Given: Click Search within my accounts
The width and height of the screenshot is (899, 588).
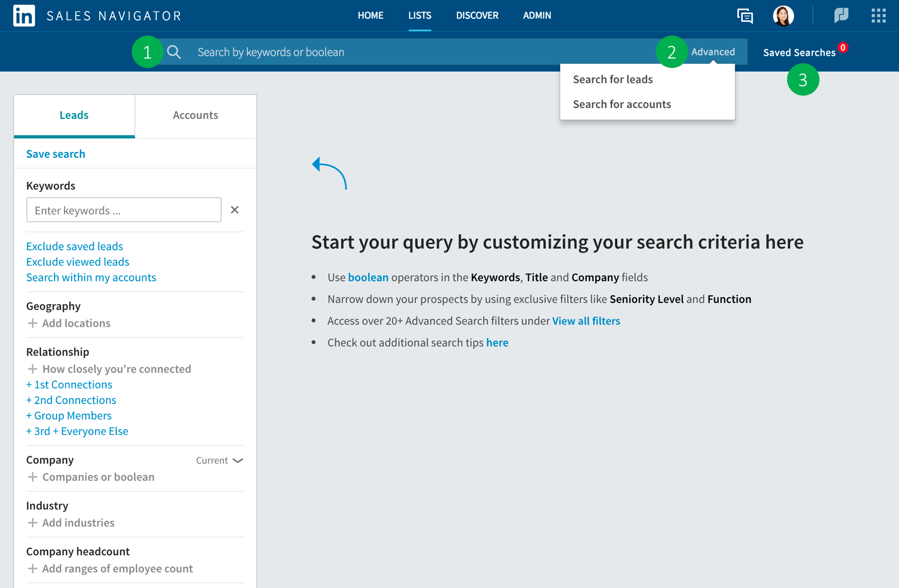Looking at the screenshot, I should [x=91, y=278].
